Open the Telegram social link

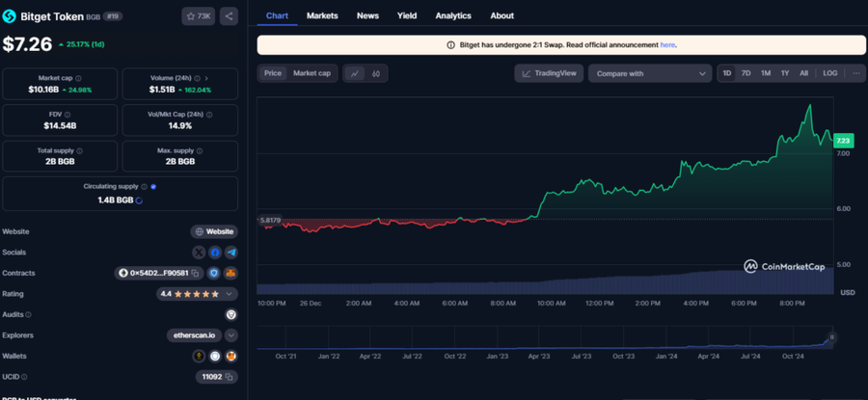231,253
